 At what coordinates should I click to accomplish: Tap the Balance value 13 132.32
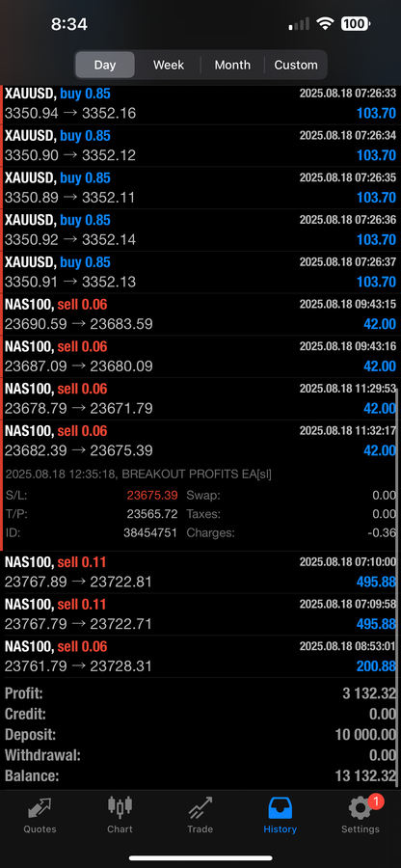click(x=365, y=776)
